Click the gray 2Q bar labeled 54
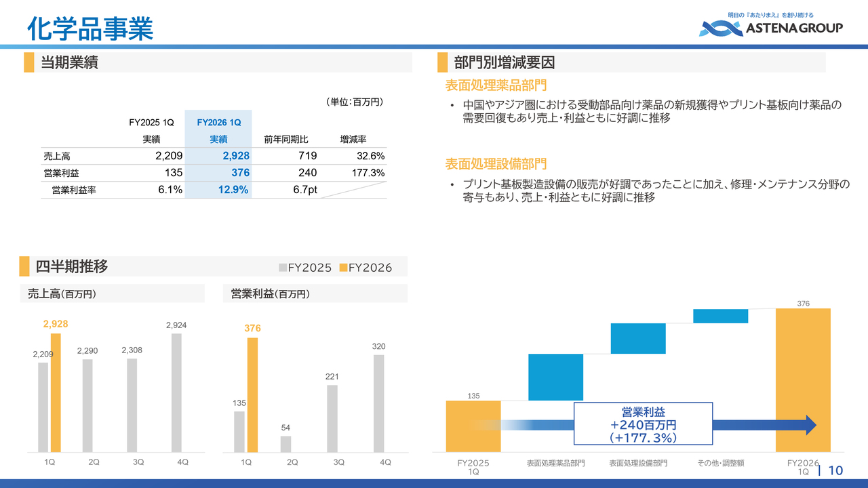Screen dimensions: 868x488 (285, 444)
